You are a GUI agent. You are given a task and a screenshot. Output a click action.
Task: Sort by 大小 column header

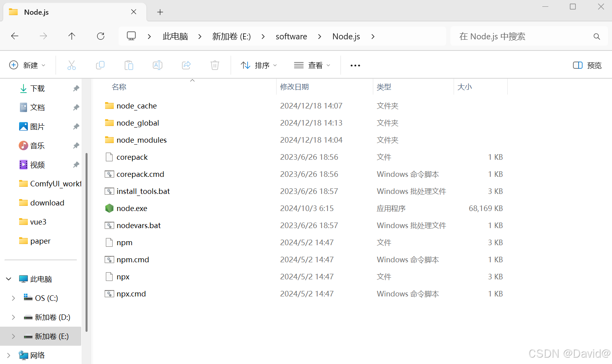465,87
